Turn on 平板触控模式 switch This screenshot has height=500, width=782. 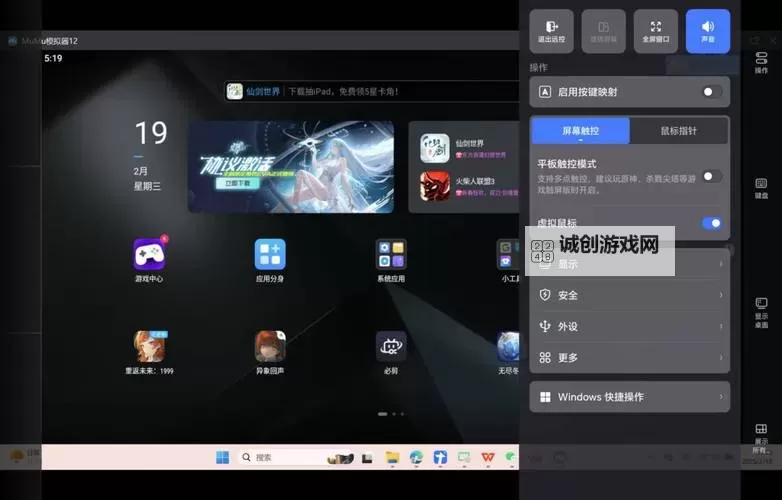point(711,176)
